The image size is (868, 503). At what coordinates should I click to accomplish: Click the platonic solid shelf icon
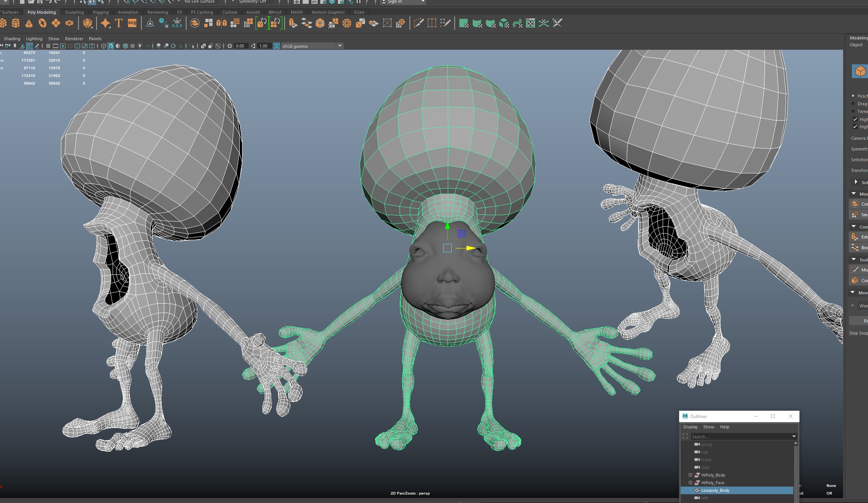88,23
